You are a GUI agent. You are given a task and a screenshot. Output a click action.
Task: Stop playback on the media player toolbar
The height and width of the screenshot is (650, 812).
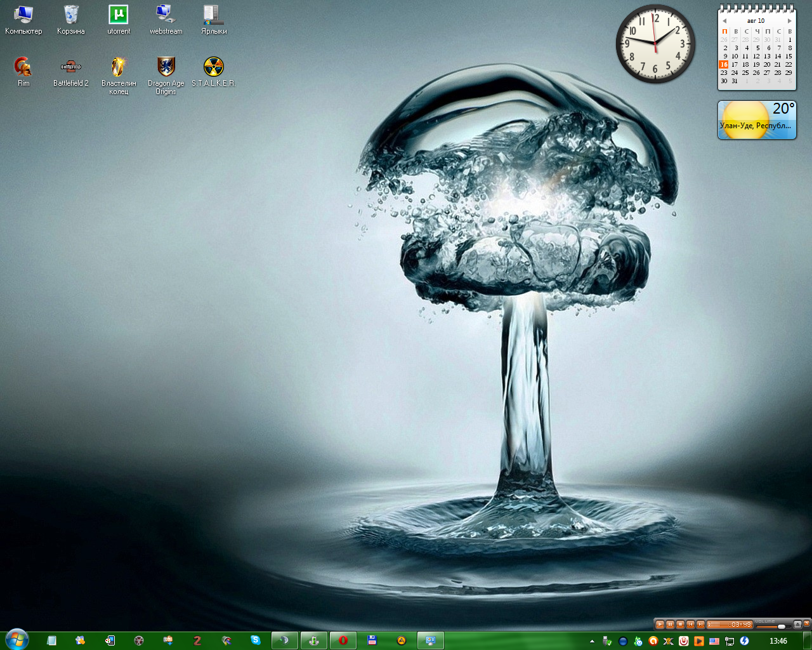pos(680,625)
